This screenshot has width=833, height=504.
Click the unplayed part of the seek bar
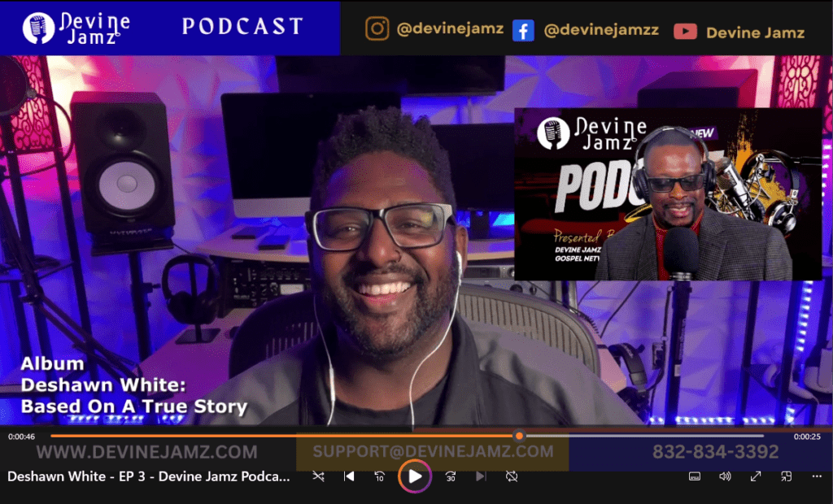[x=644, y=436]
